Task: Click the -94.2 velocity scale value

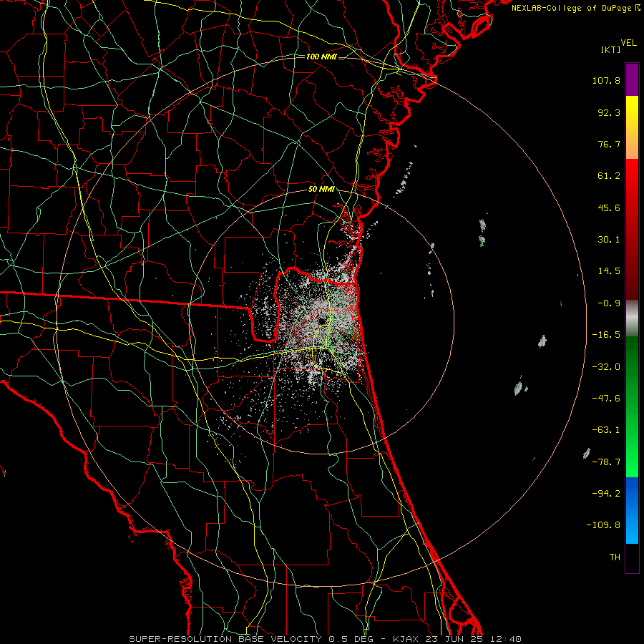Action: [x=606, y=494]
